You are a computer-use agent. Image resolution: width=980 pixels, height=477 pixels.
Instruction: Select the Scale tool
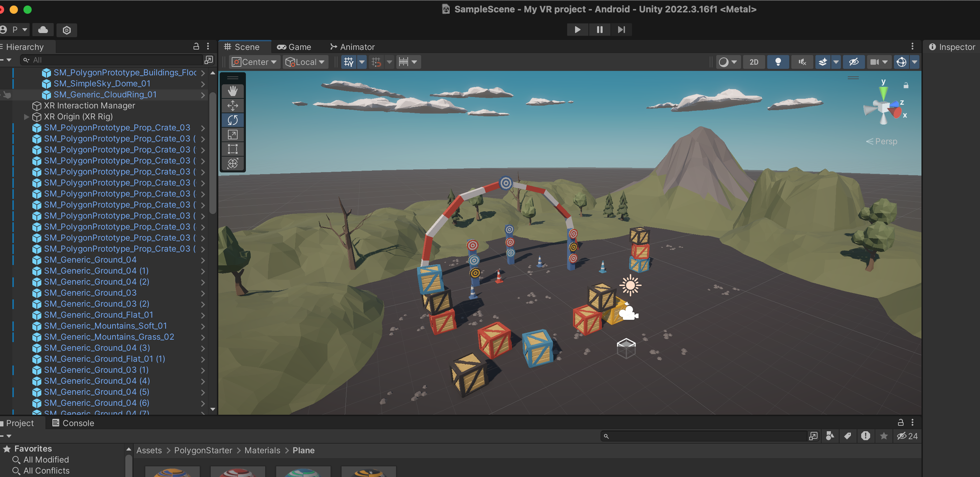coord(232,135)
